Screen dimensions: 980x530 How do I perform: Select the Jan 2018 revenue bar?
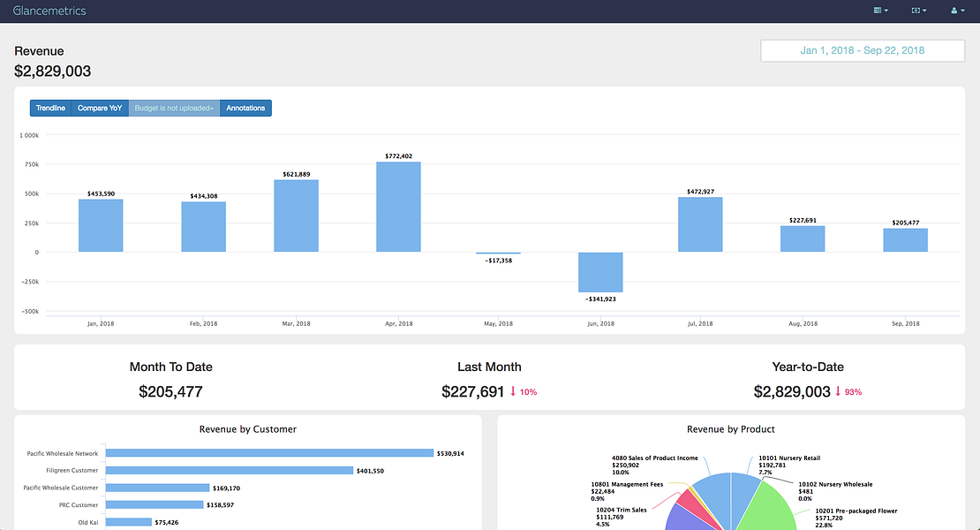click(101, 225)
